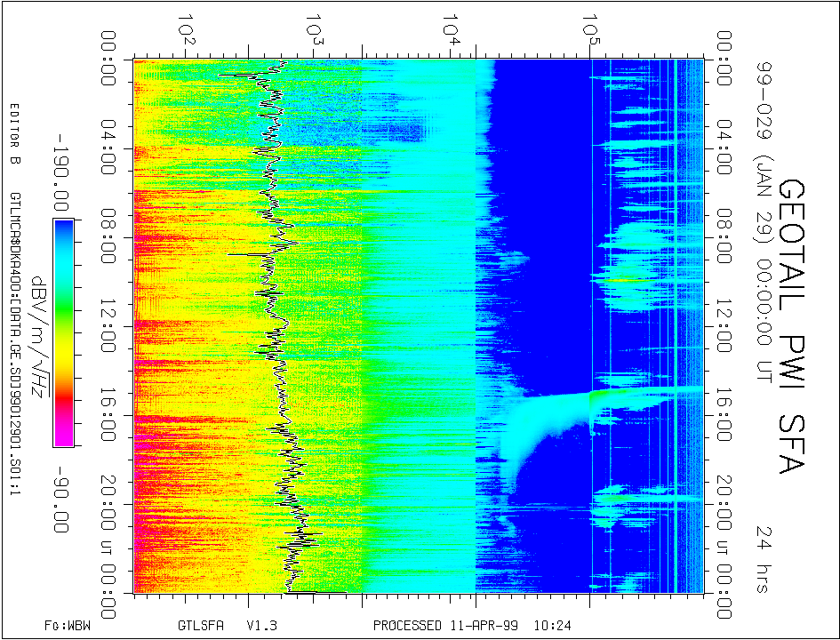The height and width of the screenshot is (640, 840).
Task: Click the 'Fg:WBW' footer text
Action: pos(68,625)
